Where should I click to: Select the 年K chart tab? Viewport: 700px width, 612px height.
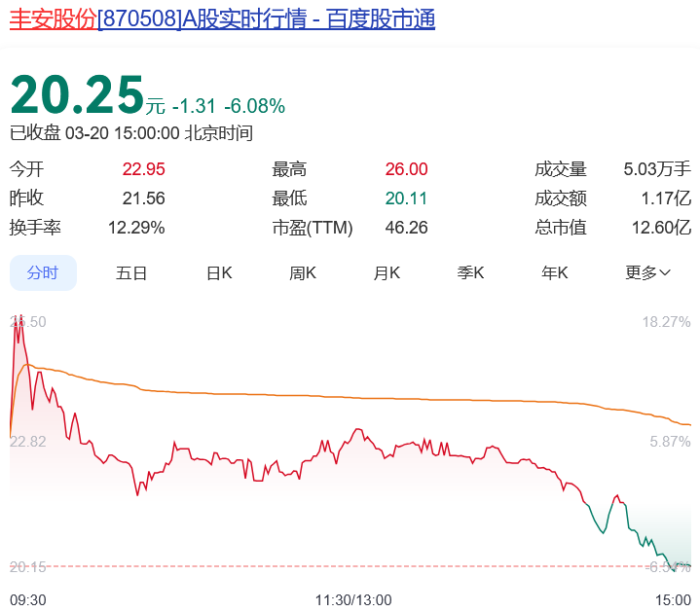pyautogui.click(x=555, y=272)
